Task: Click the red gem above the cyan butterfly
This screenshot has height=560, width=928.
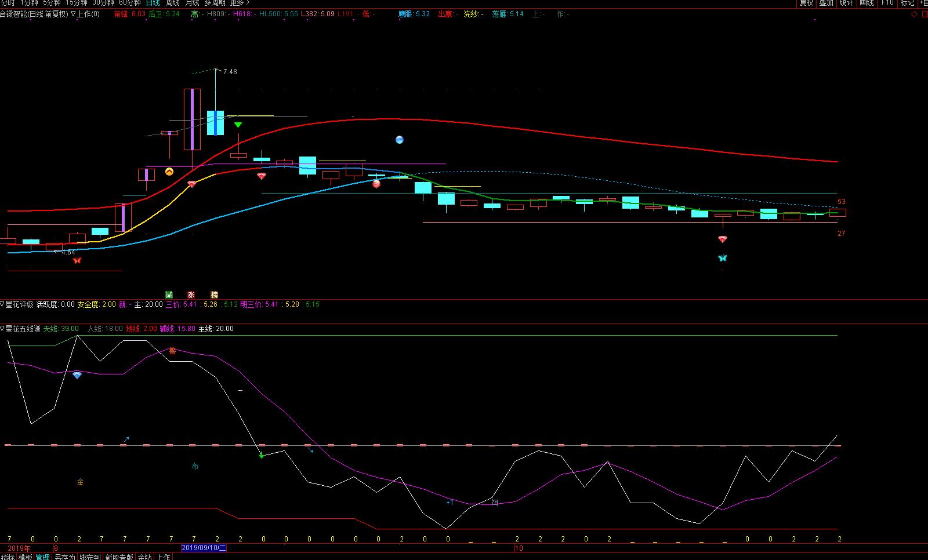Action: 722,239
